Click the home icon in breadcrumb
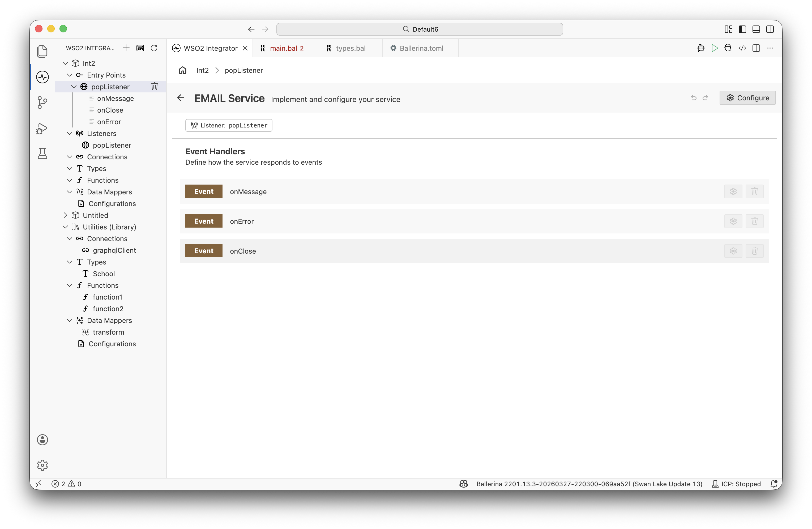 [x=182, y=70]
